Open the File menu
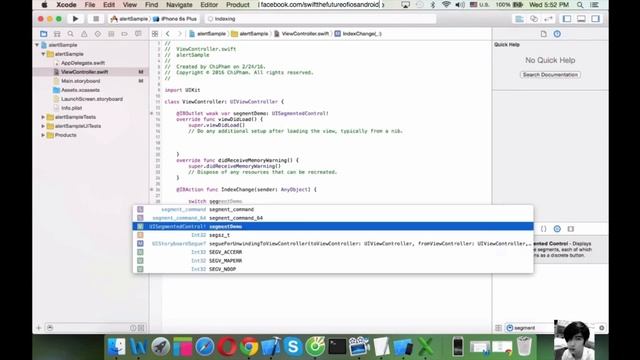This screenshot has width=640, height=360. tap(90, 5)
